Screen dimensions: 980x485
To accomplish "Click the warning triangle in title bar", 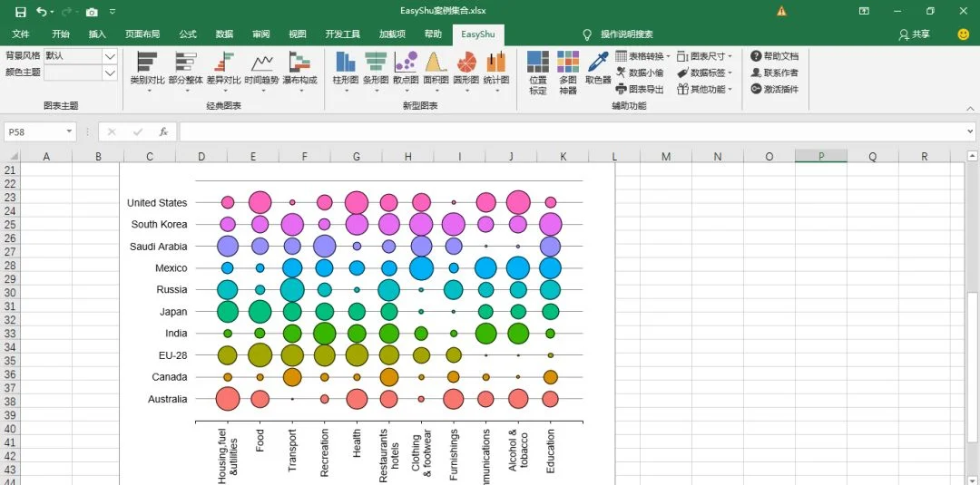I will [781, 11].
